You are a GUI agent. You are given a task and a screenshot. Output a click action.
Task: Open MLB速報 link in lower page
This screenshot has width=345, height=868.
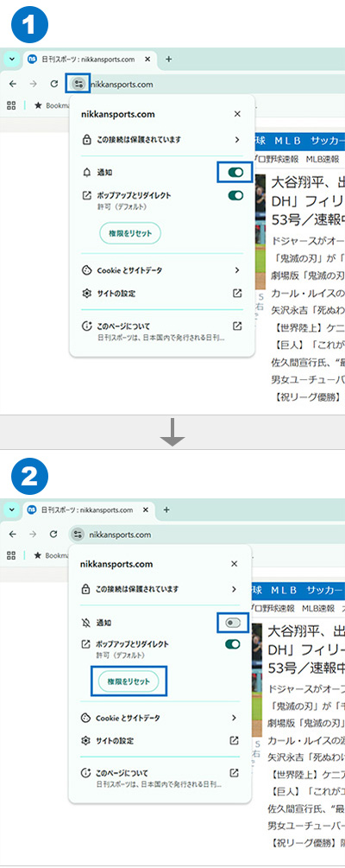tap(319, 608)
